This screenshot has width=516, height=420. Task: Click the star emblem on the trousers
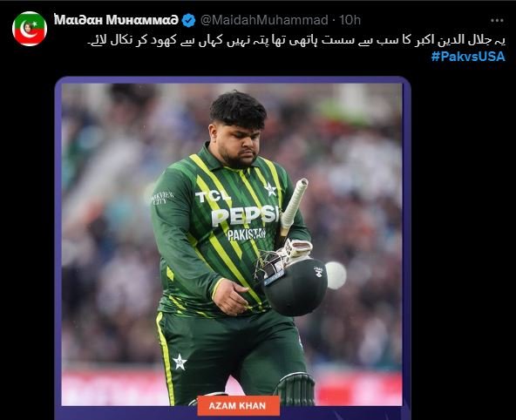click(180, 362)
